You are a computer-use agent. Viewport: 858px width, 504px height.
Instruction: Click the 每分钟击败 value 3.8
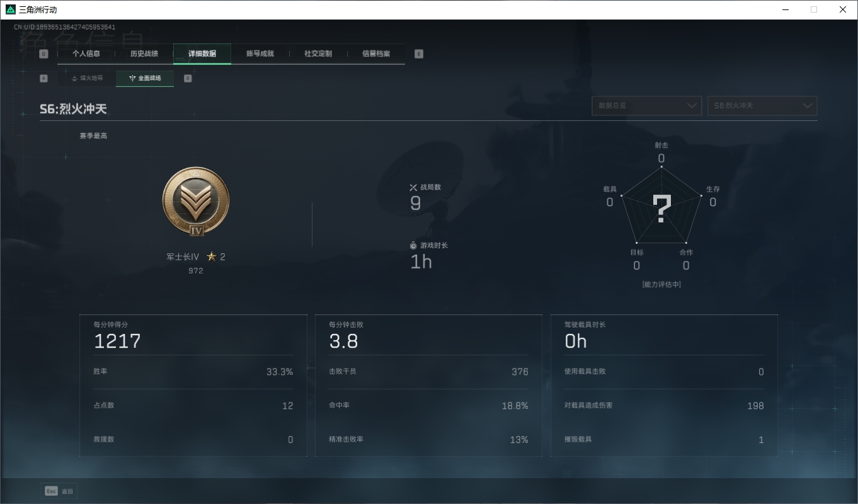343,341
